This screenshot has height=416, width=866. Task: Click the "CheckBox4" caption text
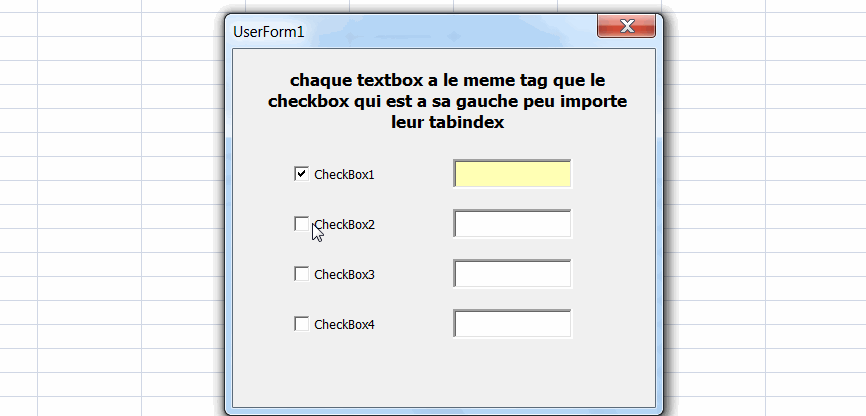[x=344, y=325]
